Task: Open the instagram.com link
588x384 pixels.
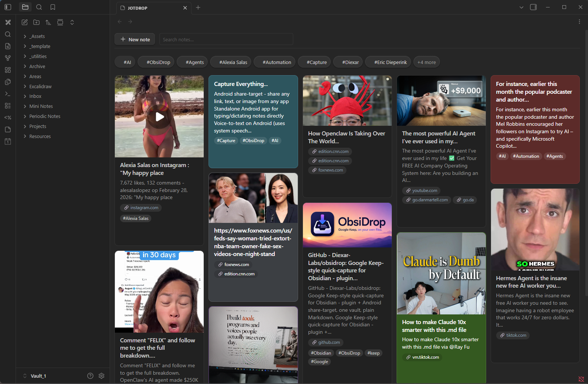Action: [141, 208]
